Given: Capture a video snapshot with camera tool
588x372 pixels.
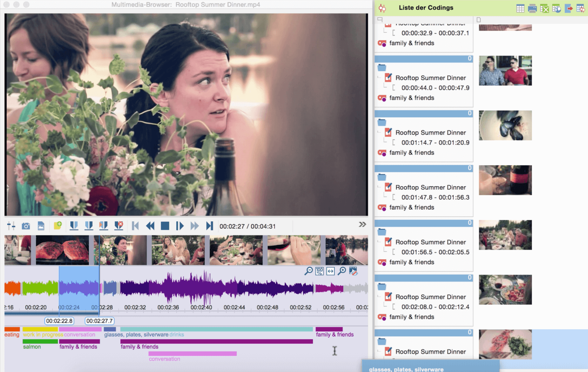Looking at the screenshot, I should click(26, 226).
